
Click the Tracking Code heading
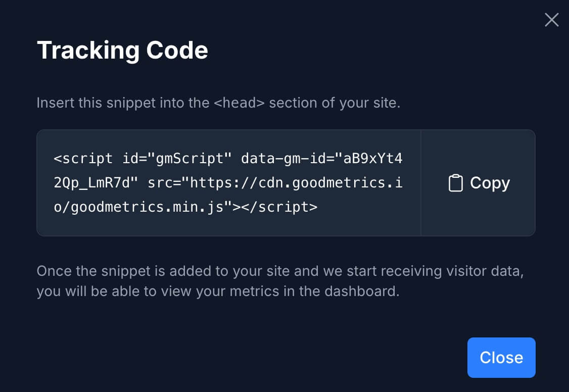point(122,51)
